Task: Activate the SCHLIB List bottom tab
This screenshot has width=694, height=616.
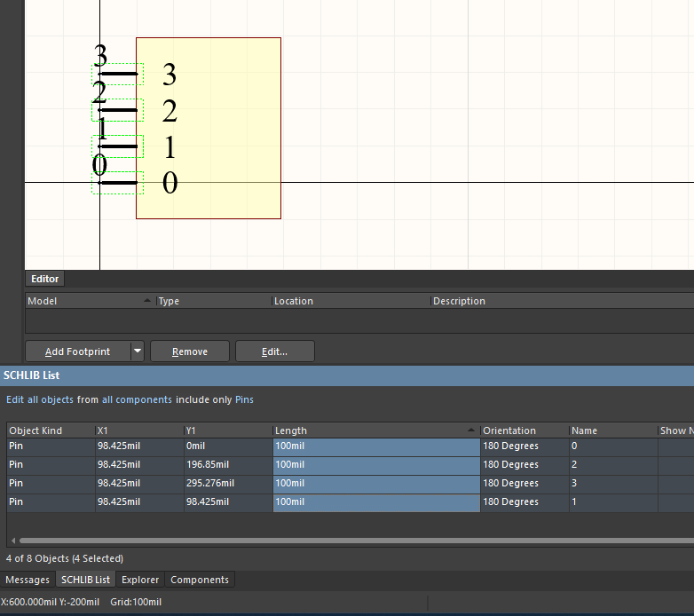Action: [x=86, y=580]
